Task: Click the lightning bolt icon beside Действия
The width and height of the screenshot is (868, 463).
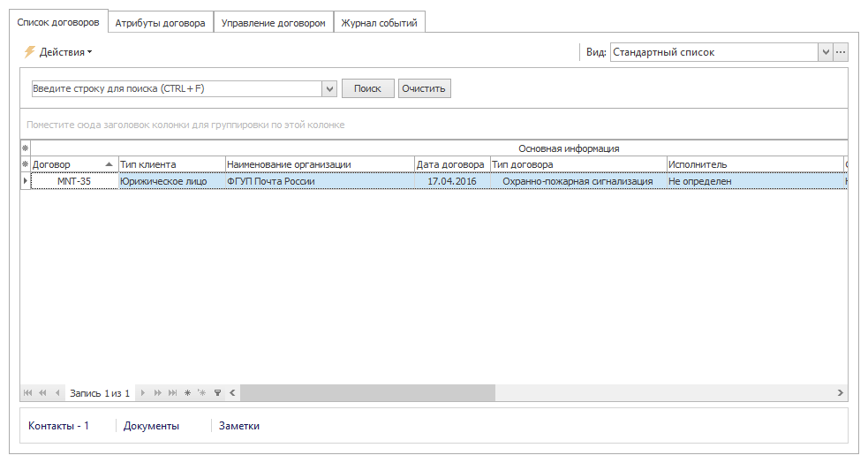Action: point(29,52)
